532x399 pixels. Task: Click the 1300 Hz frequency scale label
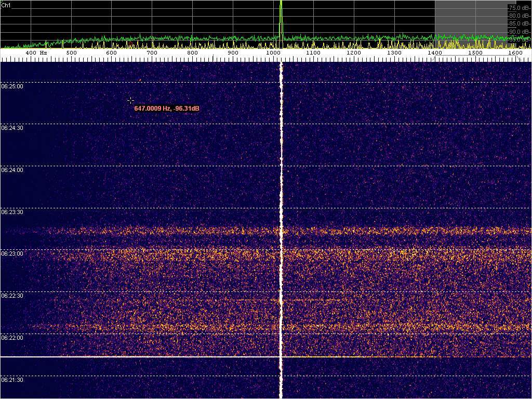(394, 53)
